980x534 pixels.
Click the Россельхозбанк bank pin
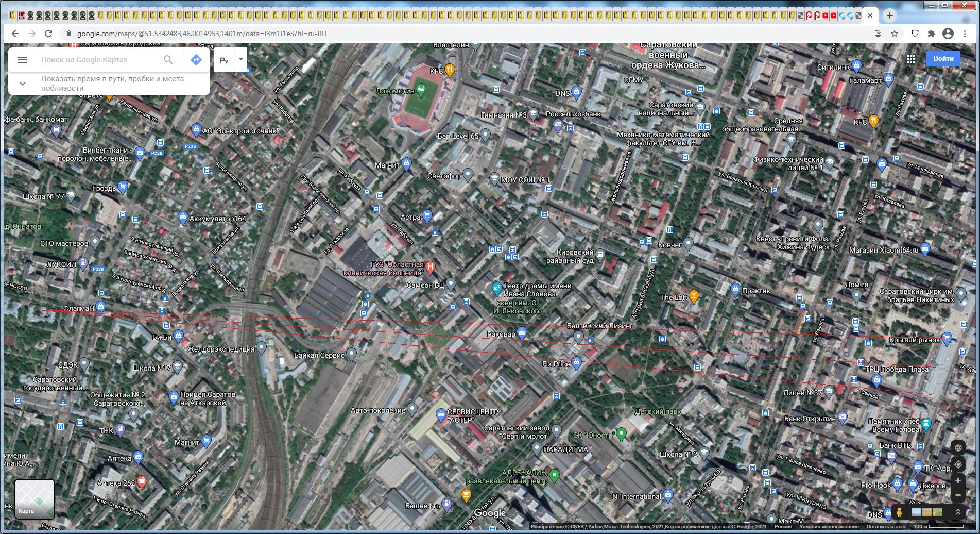click(x=558, y=126)
